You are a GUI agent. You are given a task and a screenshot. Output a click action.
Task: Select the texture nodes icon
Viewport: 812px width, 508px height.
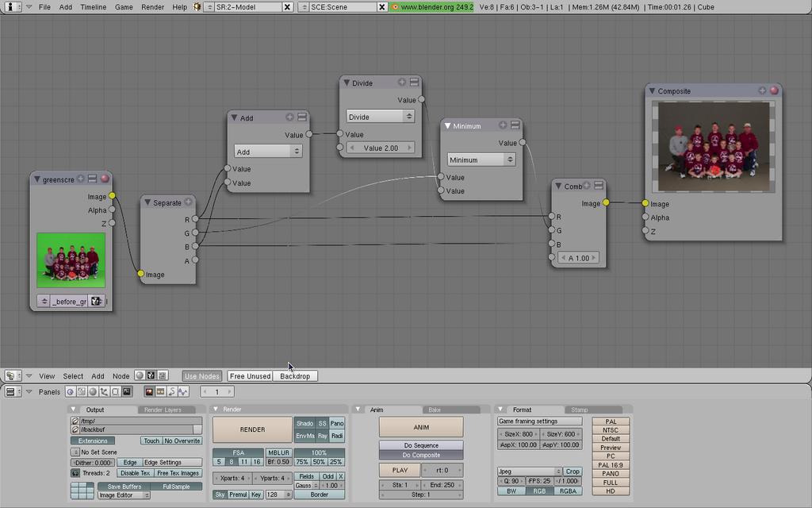pos(162,375)
